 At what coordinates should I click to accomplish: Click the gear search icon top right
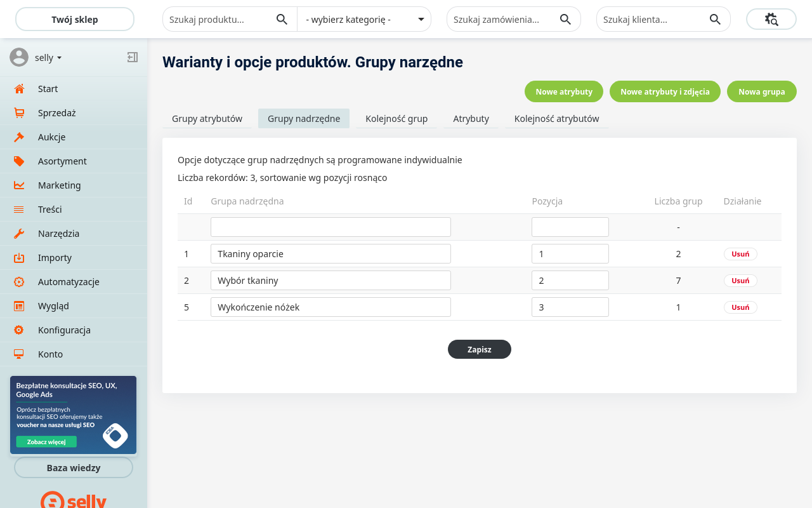(771, 19)
